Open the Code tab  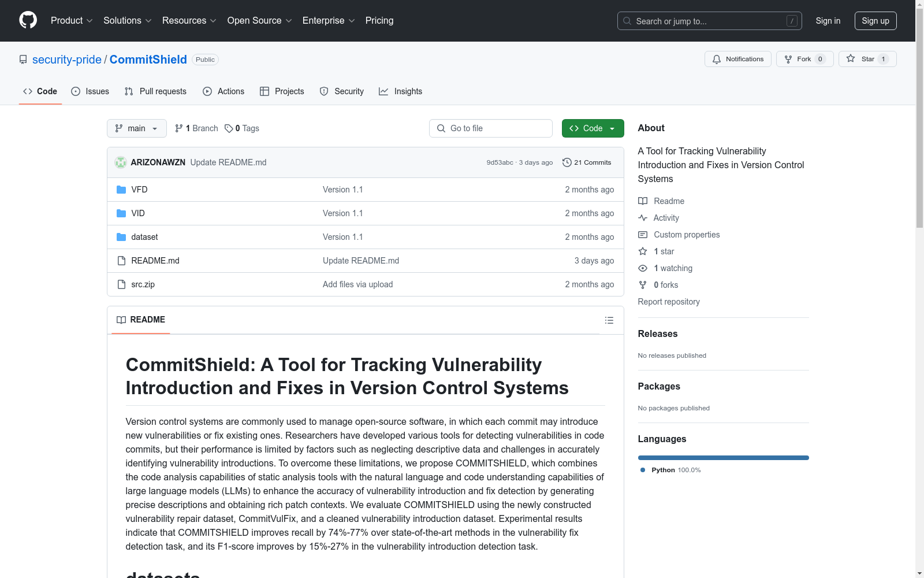point(40,91)
